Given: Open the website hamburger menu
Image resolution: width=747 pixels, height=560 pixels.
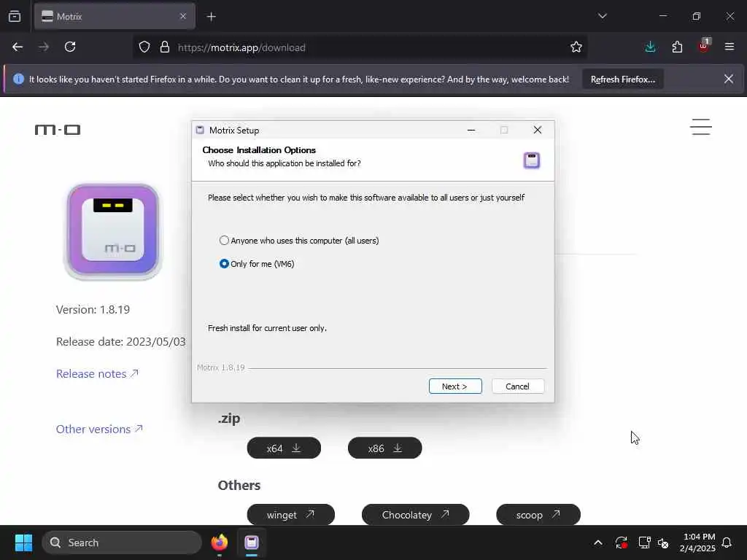Looking at the screenshot, I should pos(701,127).
